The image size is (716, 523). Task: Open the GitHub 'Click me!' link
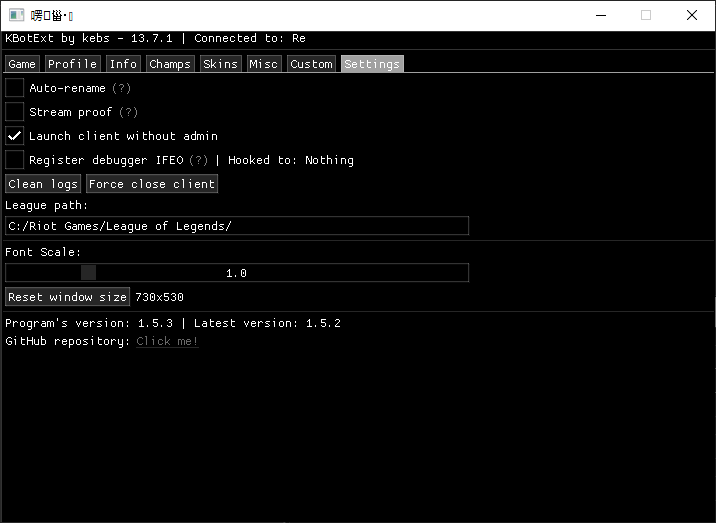coord(167,341)
